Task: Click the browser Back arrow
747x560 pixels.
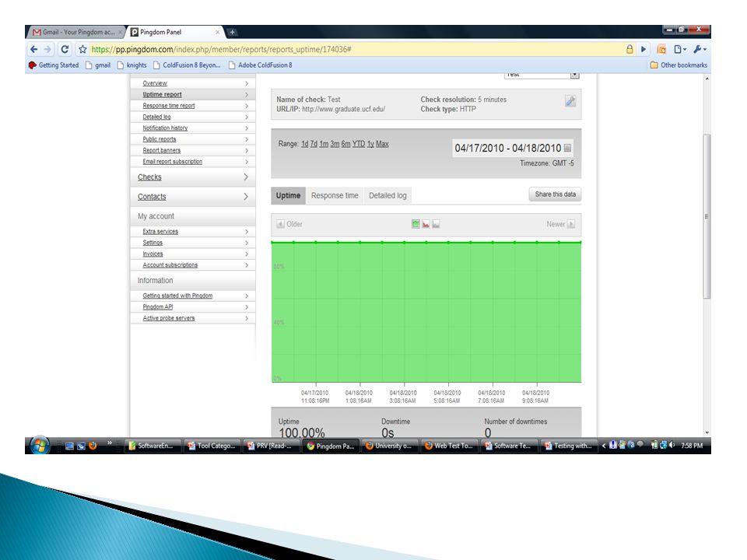Action: (33, 49)
